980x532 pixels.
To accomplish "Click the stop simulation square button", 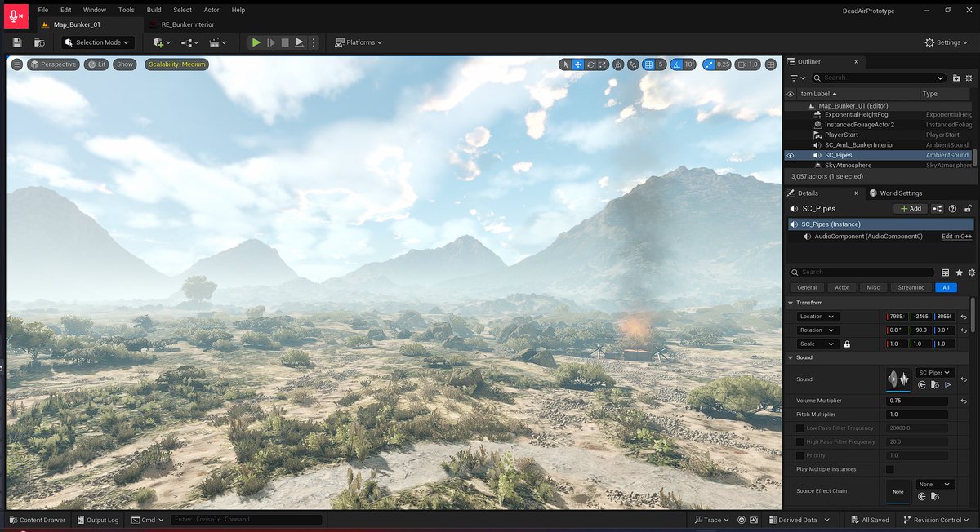I will coord(285,42).
